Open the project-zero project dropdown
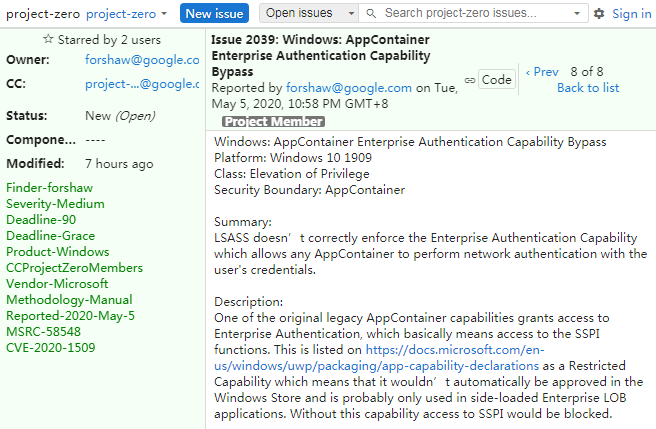Image resolution: width=656 pixels, height=429 pixels. coord(127,14)
